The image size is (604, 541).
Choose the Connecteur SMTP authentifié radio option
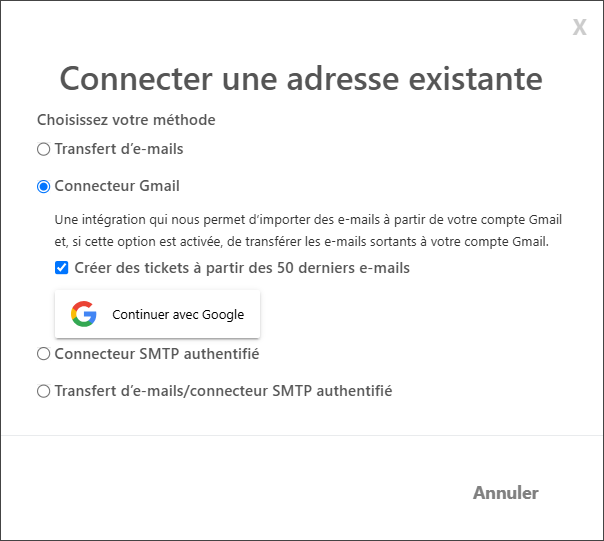[44, 354]
